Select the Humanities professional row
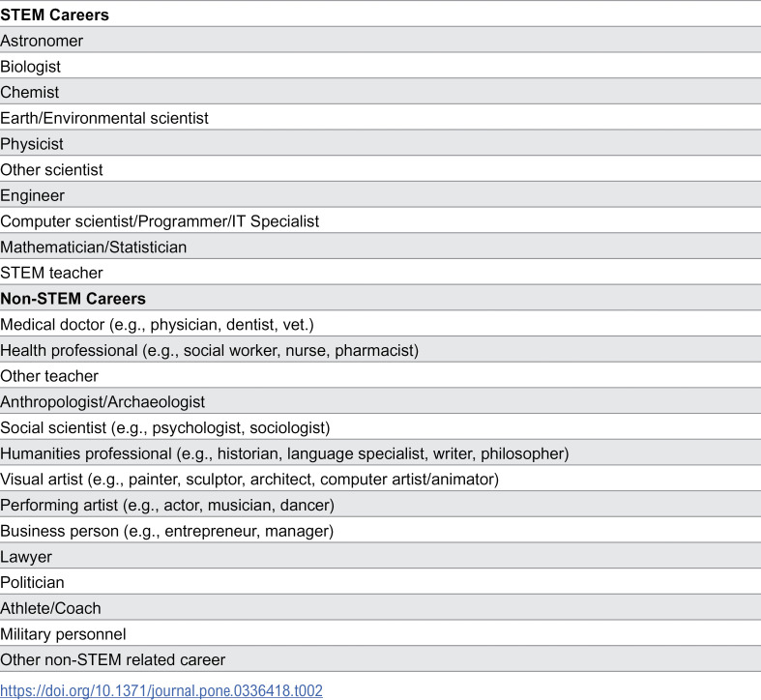 381,452
